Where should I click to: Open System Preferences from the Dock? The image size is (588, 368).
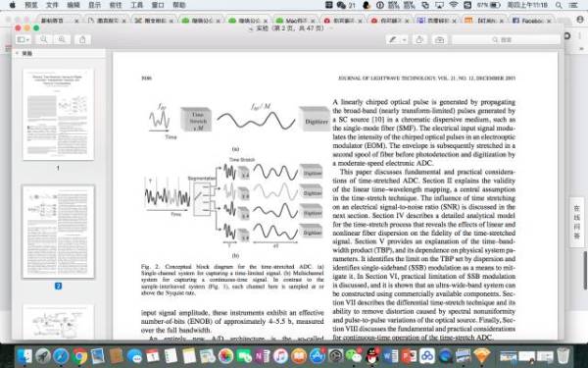point(335,355)
